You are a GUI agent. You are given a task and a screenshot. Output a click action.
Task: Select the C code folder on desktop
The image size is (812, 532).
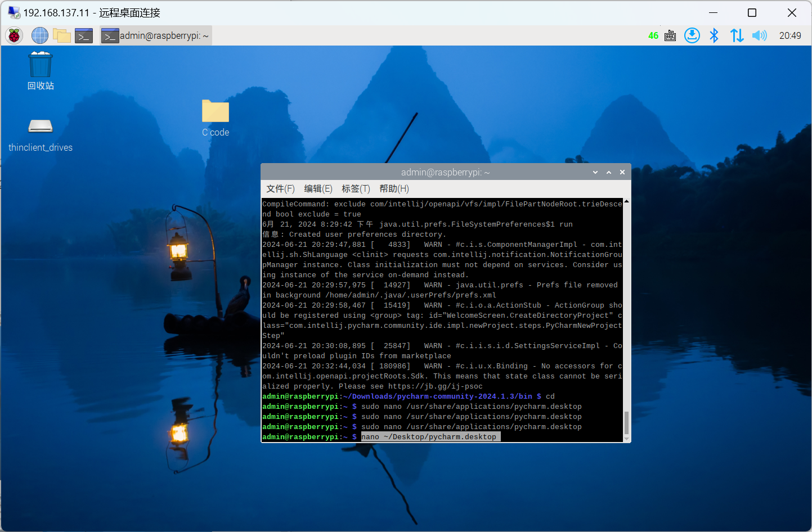click(x=216, y=118)
